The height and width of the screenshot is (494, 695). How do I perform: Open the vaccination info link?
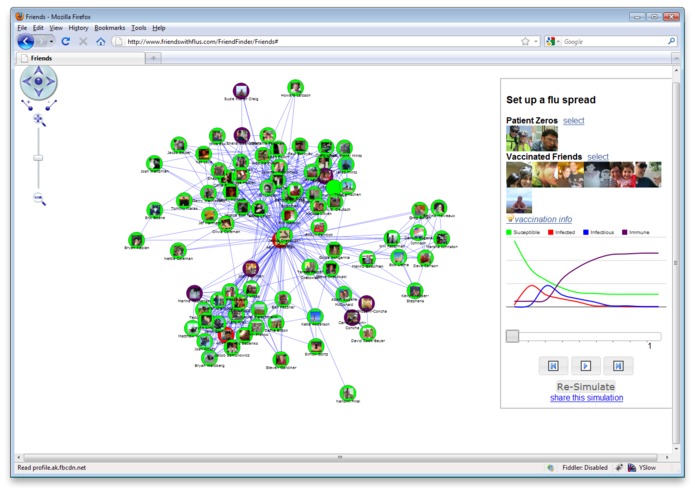point(543,219)
